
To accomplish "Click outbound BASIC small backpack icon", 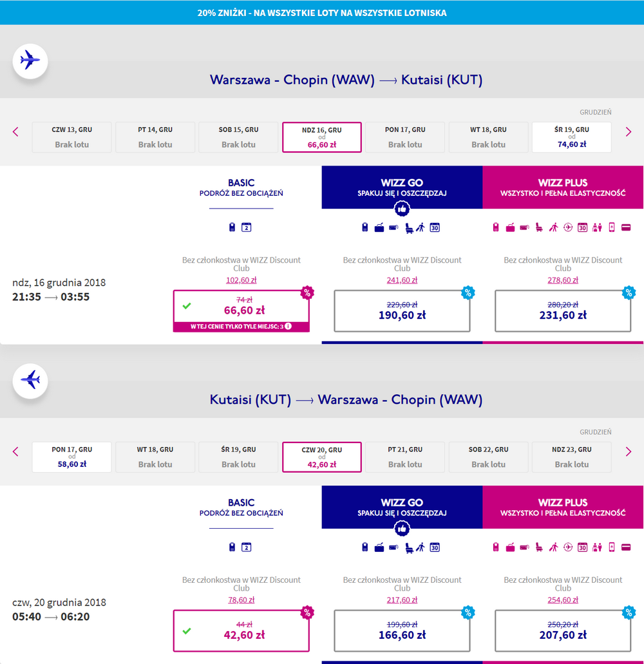I will click(232, 227).
